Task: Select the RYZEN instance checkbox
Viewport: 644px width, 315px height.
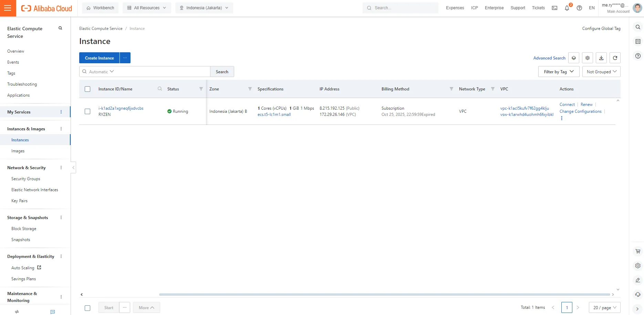Action: [x=87, y=111]
